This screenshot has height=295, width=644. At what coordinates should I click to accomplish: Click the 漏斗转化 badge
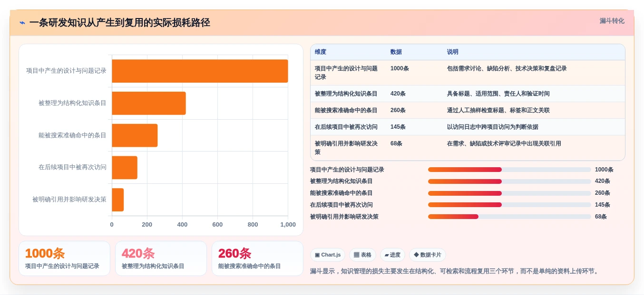click(x=612, y=21)
